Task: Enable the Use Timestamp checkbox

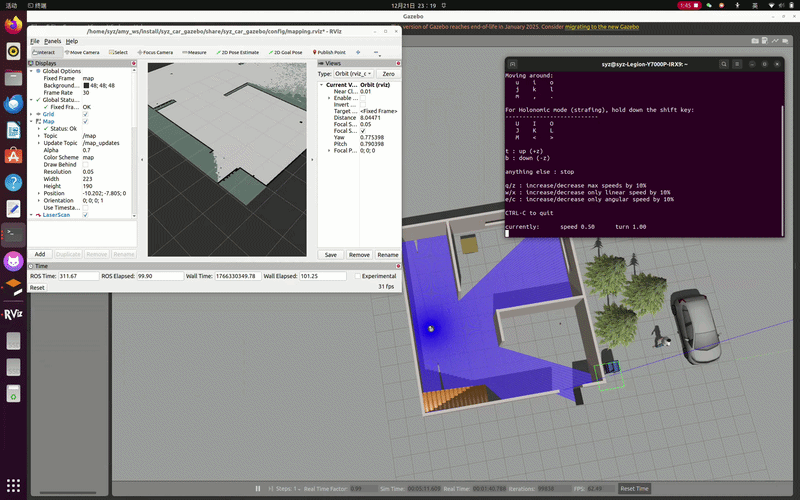Action: point(85,208)
